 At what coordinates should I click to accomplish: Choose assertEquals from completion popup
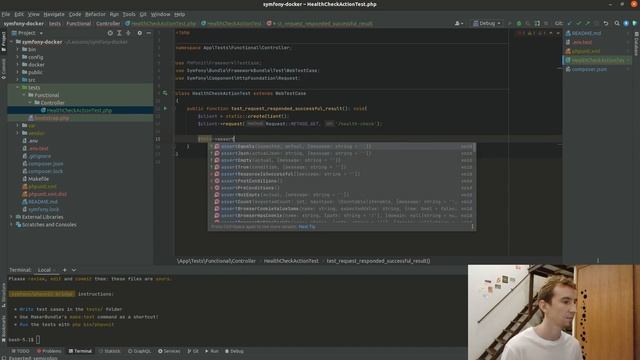coord(342,147)
